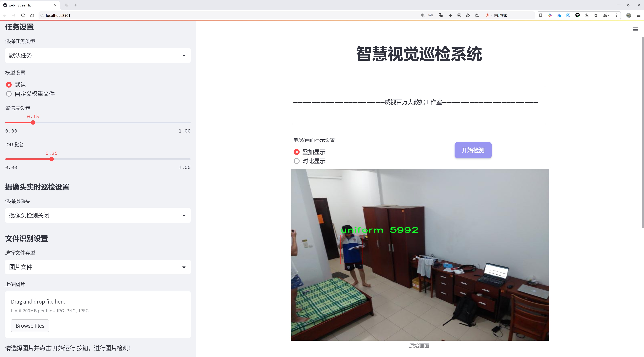Open the 140% zoom level indicator
Screen dimensions: 644x357
(x=427, y=15)
